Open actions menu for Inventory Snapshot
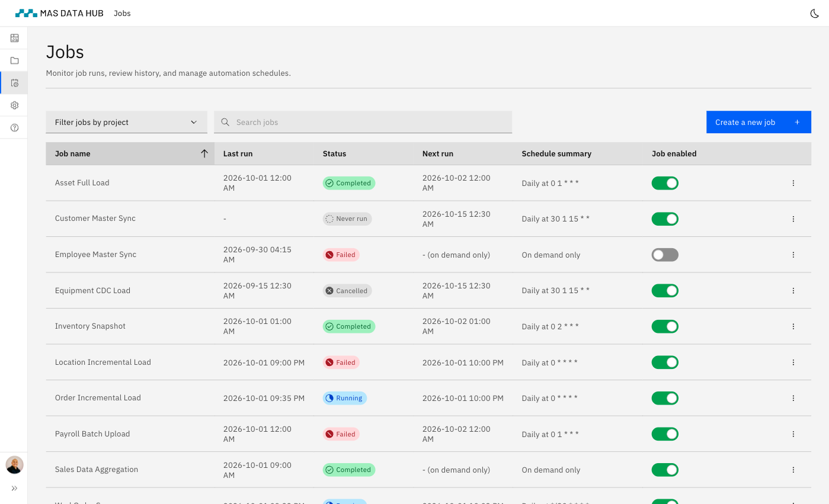 pos(793,326)
